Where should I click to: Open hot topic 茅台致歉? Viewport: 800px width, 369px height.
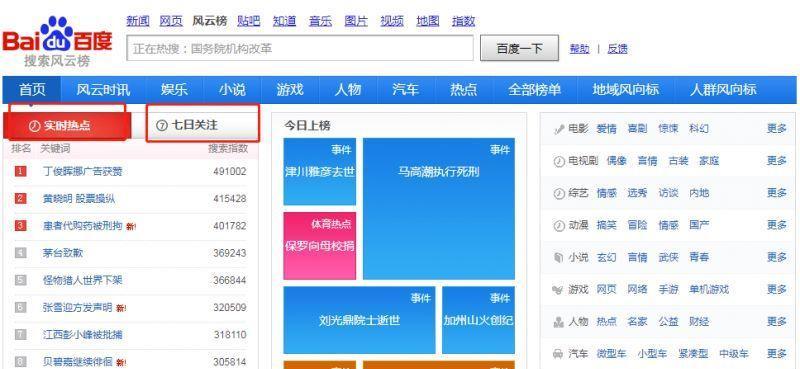coord(63,253)
